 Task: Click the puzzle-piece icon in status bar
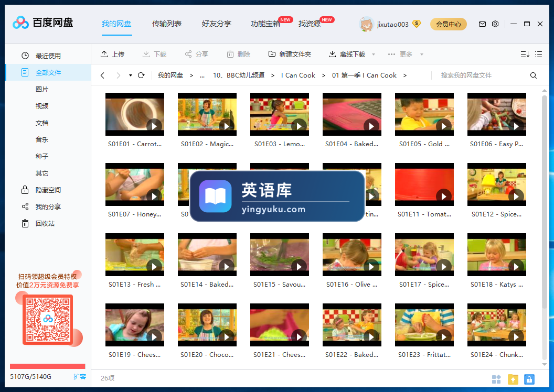click(496, 379)
